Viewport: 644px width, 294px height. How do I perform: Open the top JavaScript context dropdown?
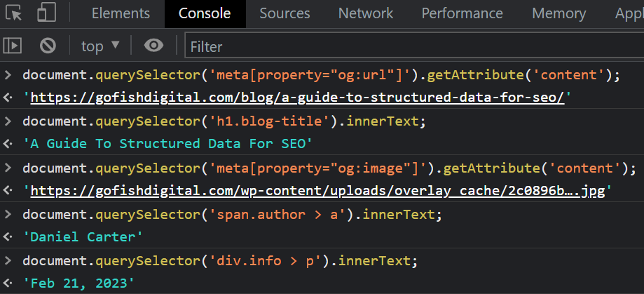[100, 46]
